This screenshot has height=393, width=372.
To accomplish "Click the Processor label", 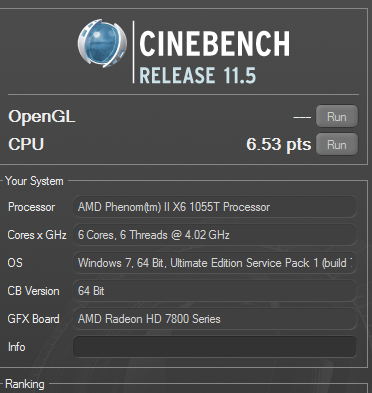I will [31, 207].
